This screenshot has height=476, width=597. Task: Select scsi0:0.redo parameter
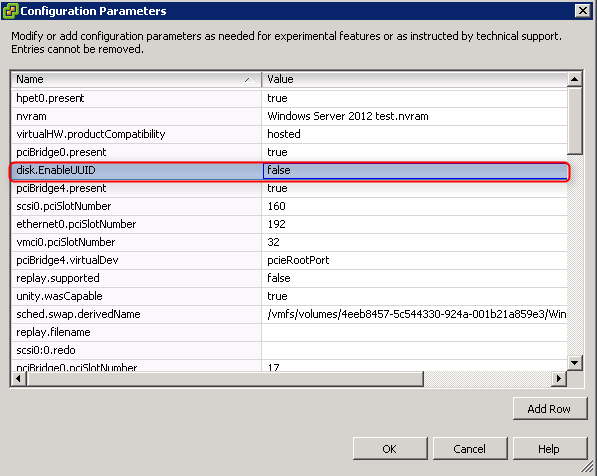[x=136, y=350]
